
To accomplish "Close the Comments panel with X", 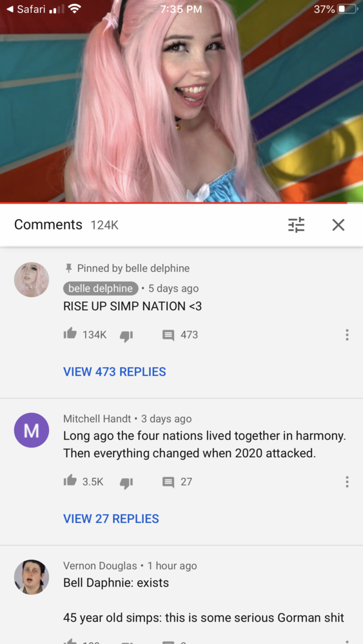I will (338, 225).
